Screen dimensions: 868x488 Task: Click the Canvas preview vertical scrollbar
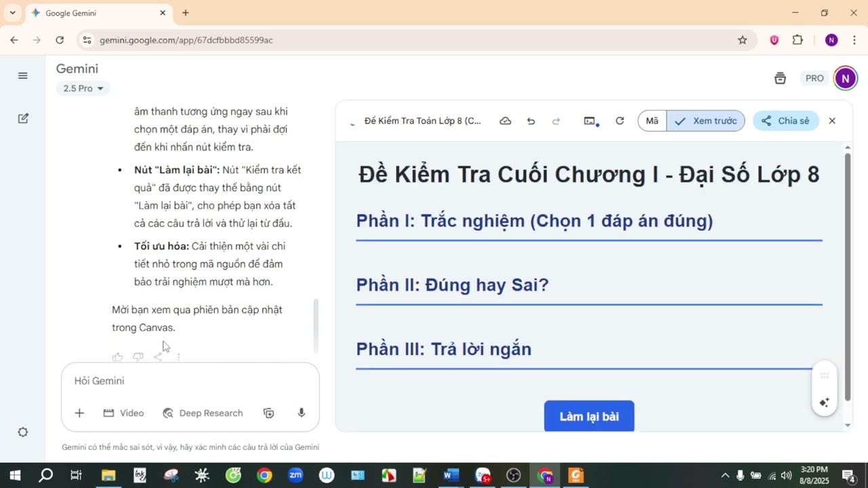[847, 277]
